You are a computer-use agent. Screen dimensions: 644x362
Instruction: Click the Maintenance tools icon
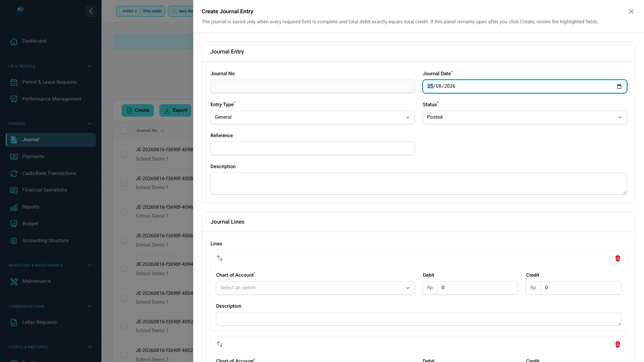pos(14,282)
